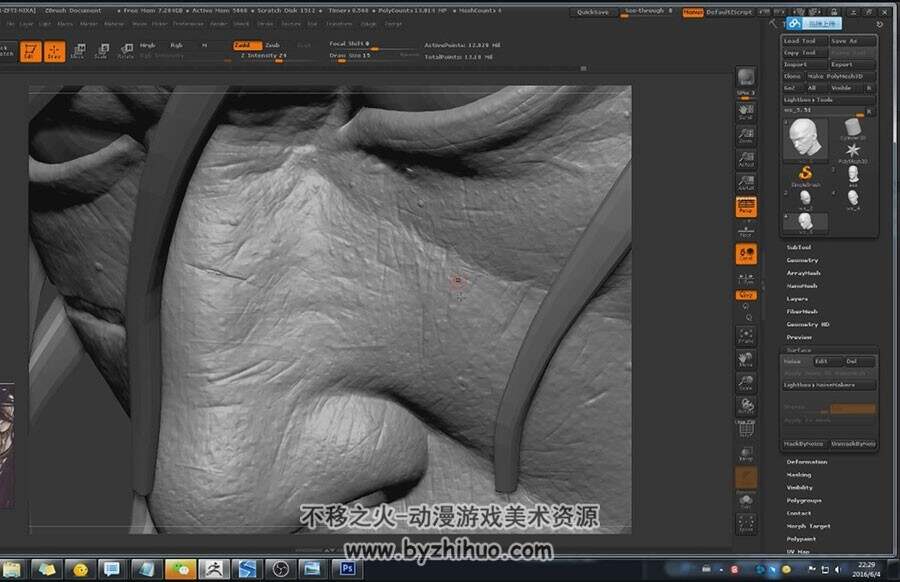Toggle the Floor grid icon
The image size is (900, 582).
[746, 231]
